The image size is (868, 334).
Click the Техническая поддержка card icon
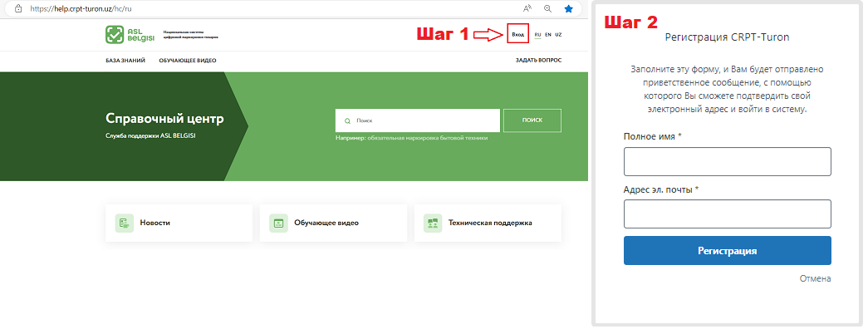click(433, 223)
